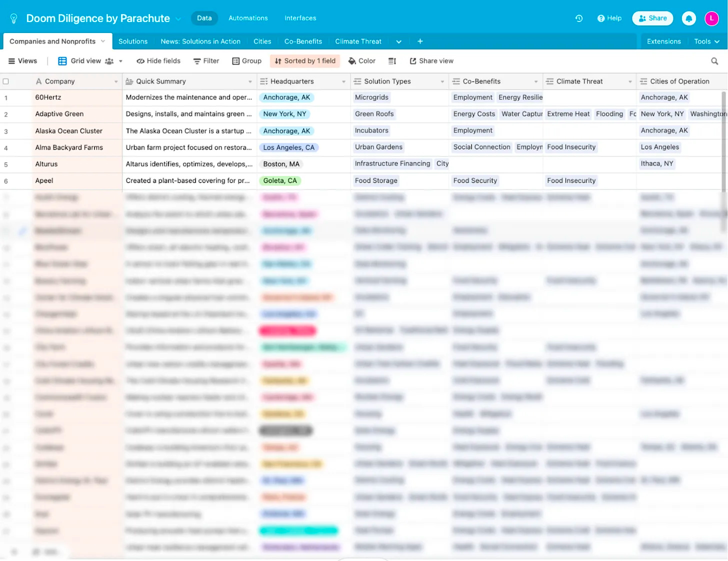Select the Alturus company cell
The width and height of the screenshot is (728, 561).
click(x=77, y=164)
